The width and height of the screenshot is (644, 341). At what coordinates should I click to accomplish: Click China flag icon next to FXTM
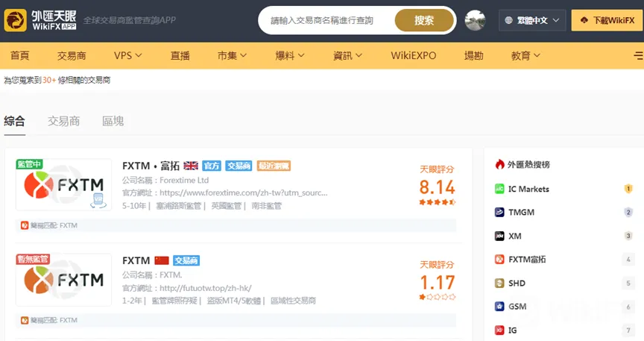coord(162,260)
